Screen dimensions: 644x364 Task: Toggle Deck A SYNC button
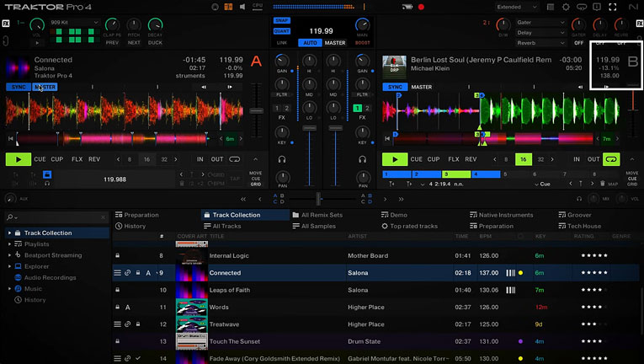point(19,87)
